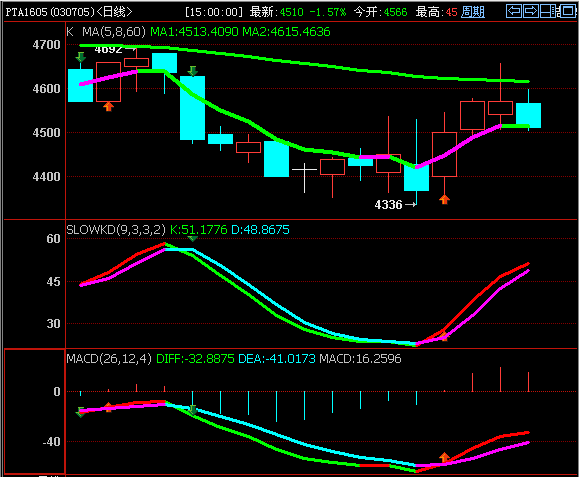Click the latest price 最新:4510
This screenshot has width=579, height=477.
277,12
